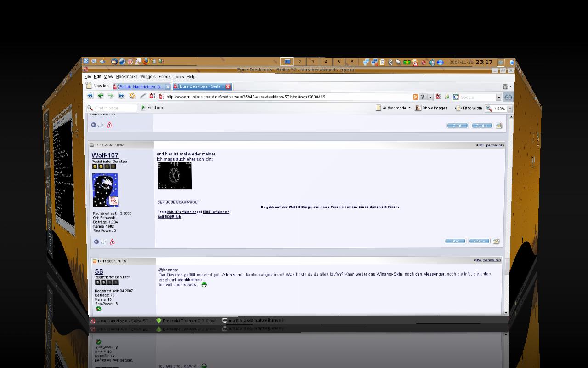
Task: Click the clock showing 23:17
Action: point(484,62)
